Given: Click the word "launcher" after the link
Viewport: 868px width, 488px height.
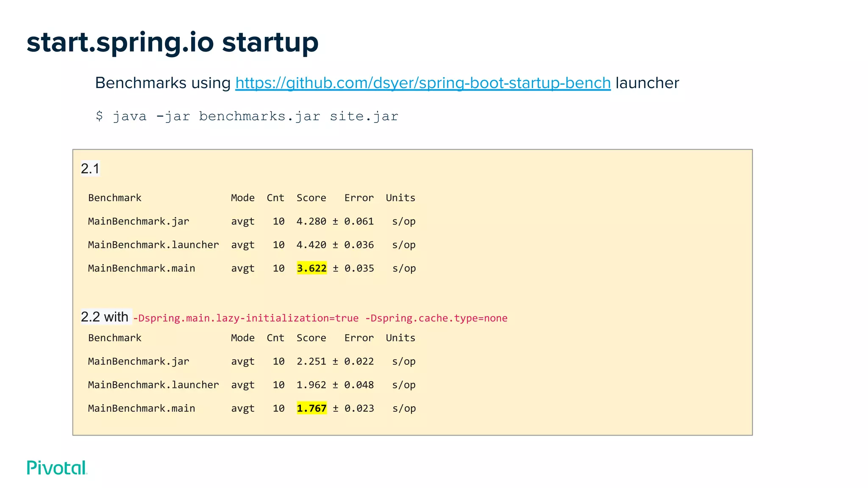Looking at the screenshot, I should pos(647,83).
